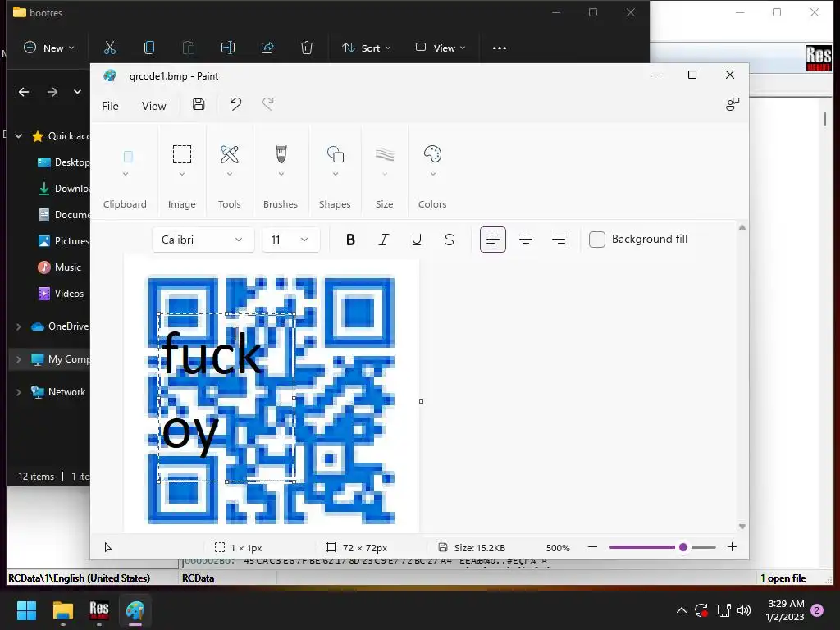Collapse the Quick access tree node

19,136
